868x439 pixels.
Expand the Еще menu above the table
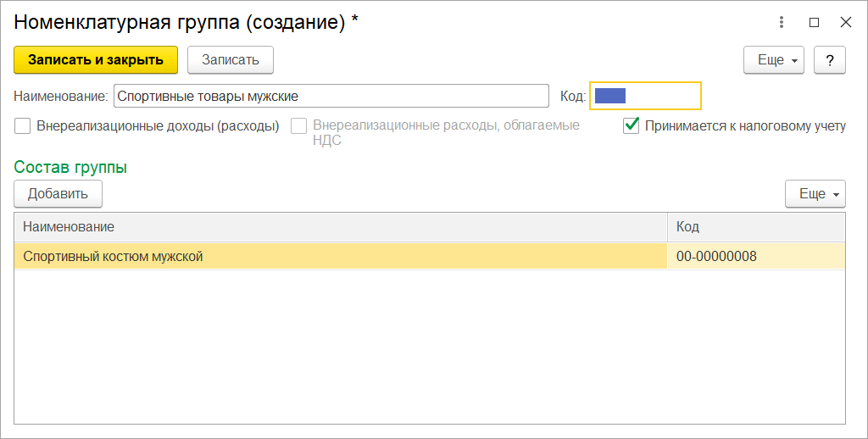815,194
